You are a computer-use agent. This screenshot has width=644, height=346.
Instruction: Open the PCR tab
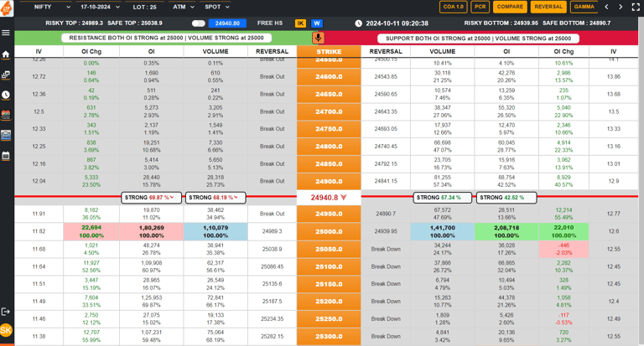[x=480, y=7]
